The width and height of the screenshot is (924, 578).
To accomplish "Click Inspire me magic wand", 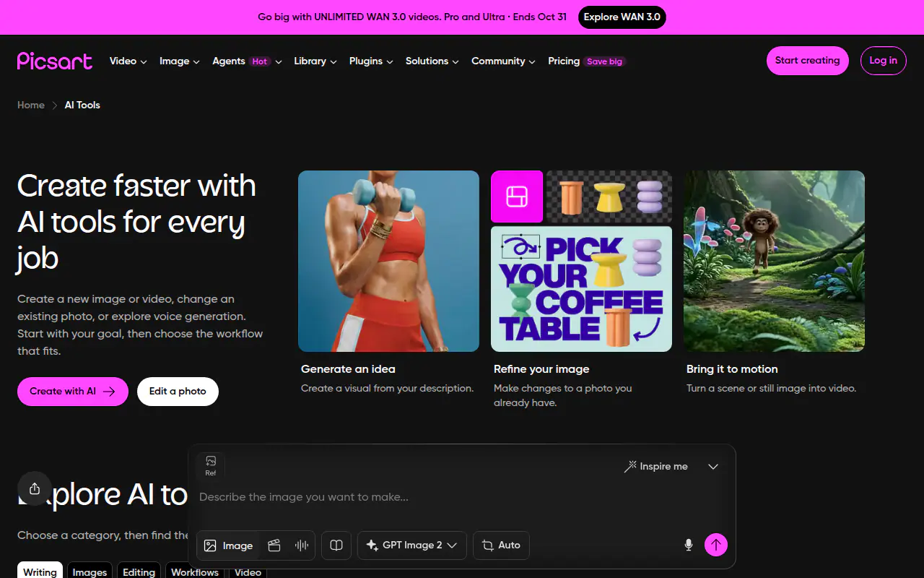I will tap(656, 467).
